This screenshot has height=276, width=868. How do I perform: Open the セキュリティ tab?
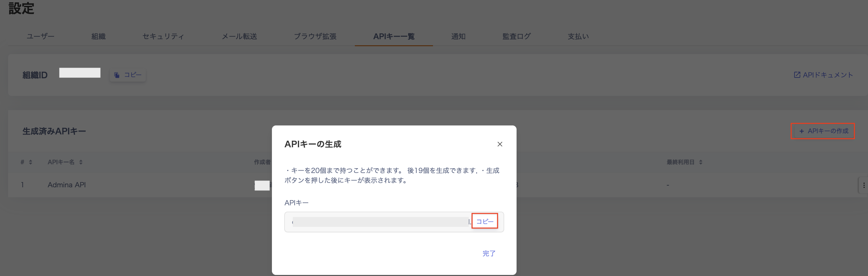pyautogui.click(x=163, y=36)
